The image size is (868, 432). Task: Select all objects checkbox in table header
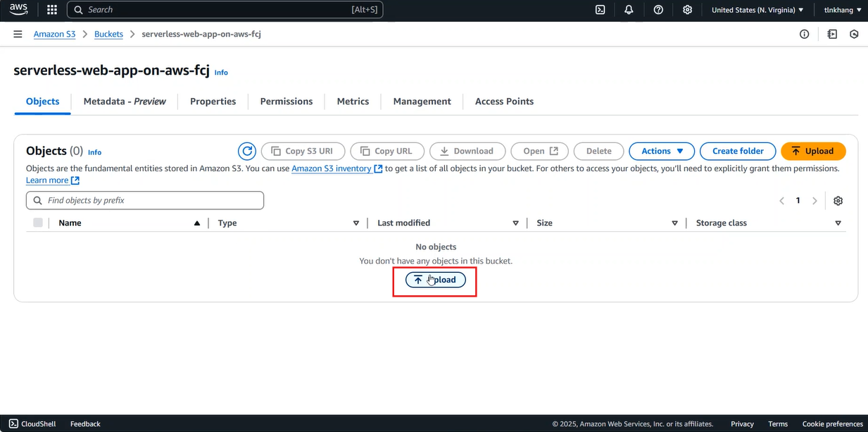pos(37,223)
